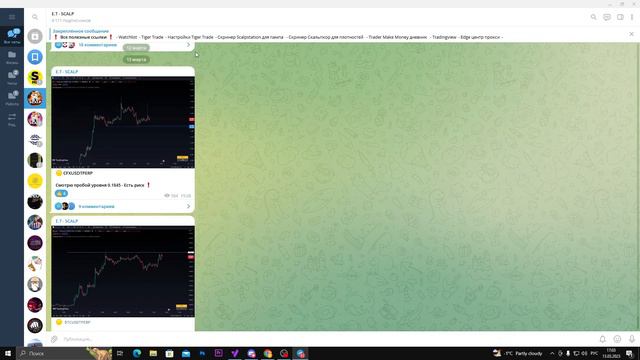The width and height of the screenshot is (640, 360).
Task: Open the chat with megaphone avatar
Action: point(35,264)
